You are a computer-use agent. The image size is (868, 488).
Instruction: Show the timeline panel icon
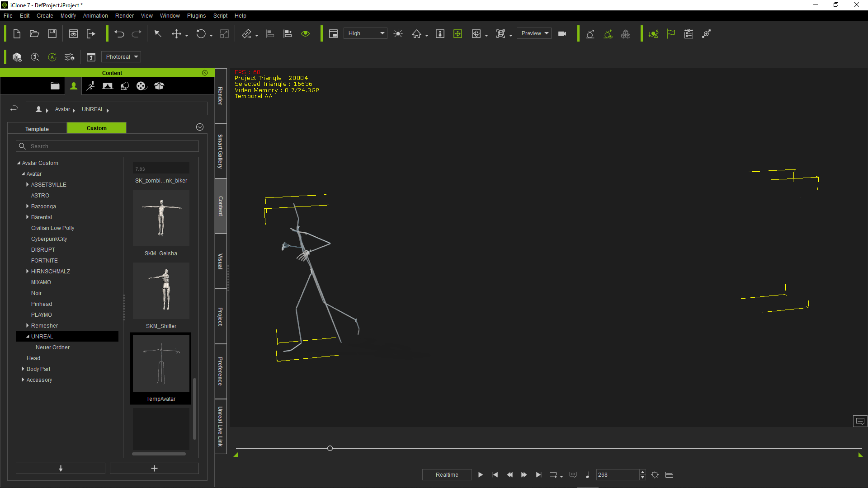(670, 475)
